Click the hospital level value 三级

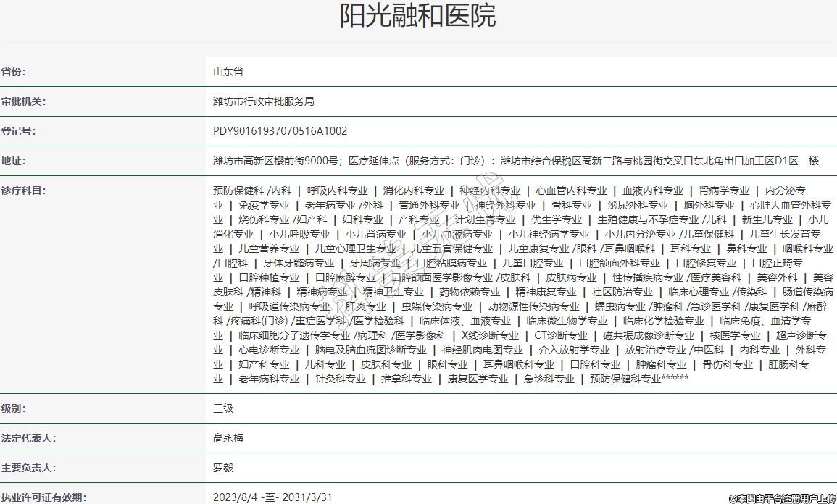coord(222,408)
